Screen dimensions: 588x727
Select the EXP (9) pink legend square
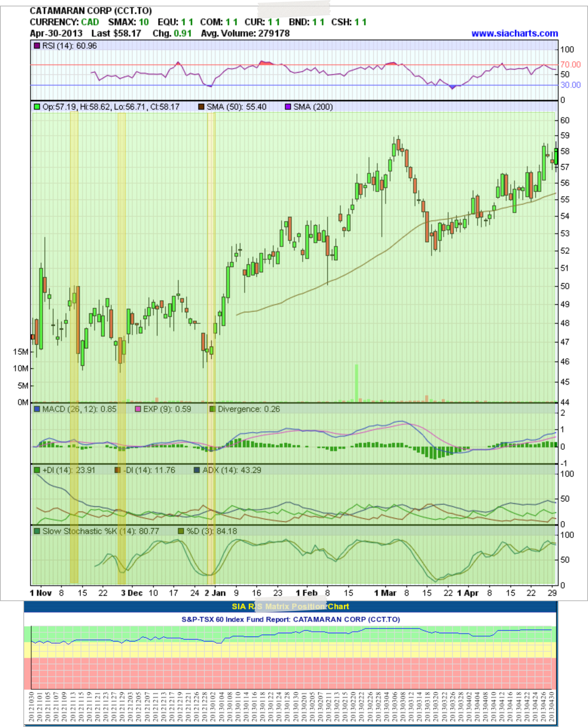coord(138,409)
